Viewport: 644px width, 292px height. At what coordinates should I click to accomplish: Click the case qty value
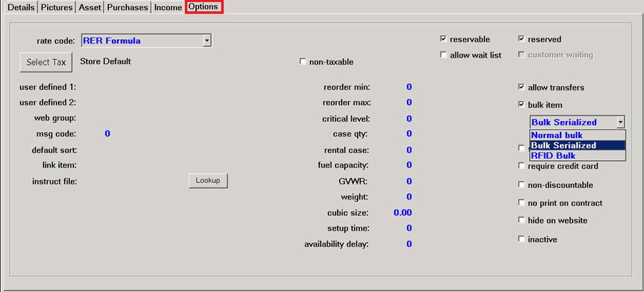pos(409,134)
